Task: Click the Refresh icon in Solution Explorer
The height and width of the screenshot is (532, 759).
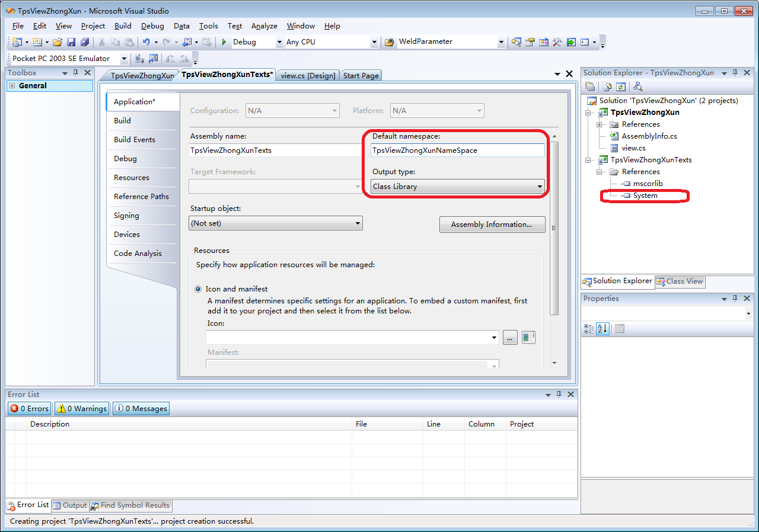Action: coord(620,86)
